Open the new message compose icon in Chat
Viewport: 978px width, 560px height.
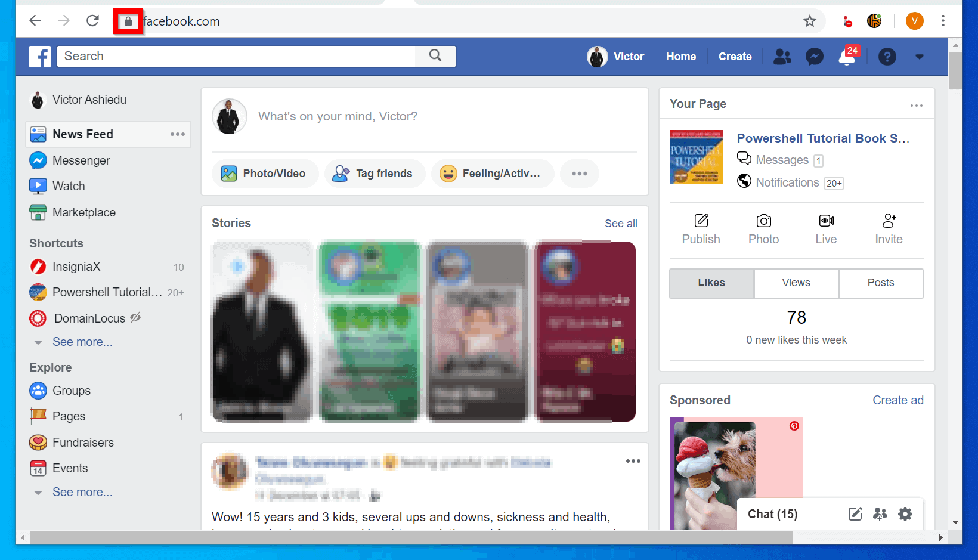click(x=855, y=513)
